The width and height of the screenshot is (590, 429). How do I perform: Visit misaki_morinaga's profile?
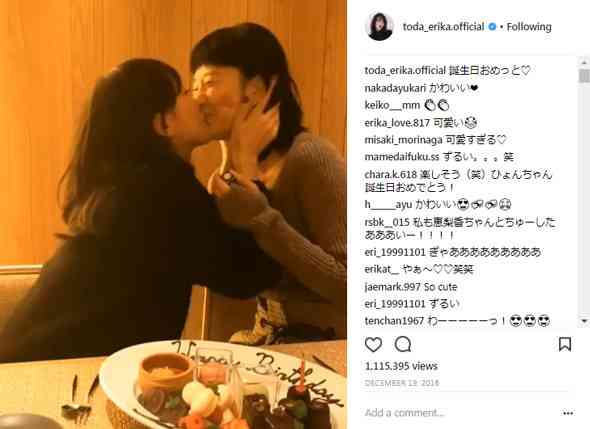[x=403, y=140]
